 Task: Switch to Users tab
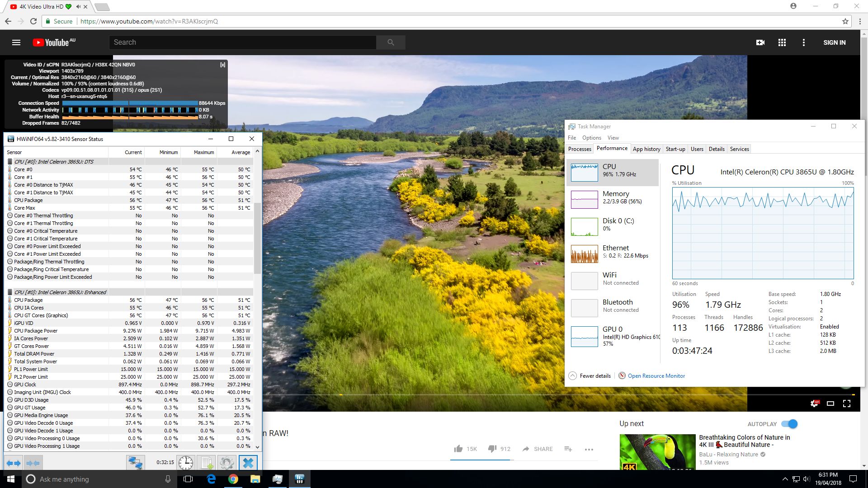[x=697, y=149]
